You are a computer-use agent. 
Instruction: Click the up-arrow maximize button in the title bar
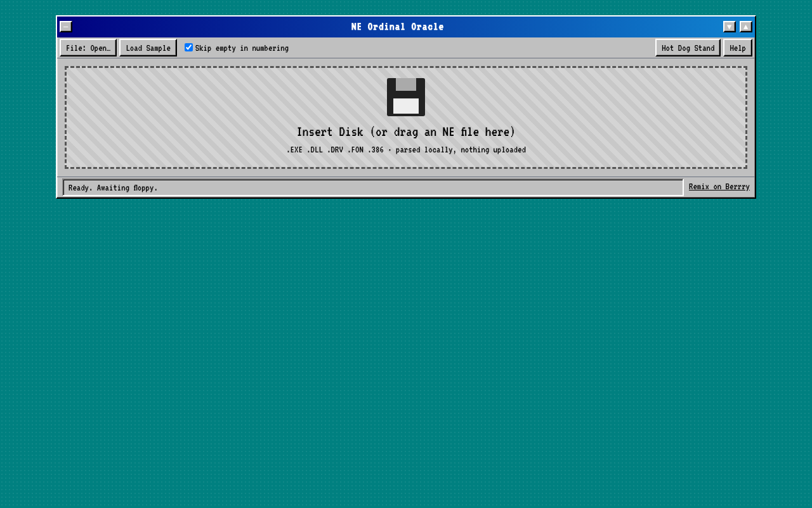(746, 27)
